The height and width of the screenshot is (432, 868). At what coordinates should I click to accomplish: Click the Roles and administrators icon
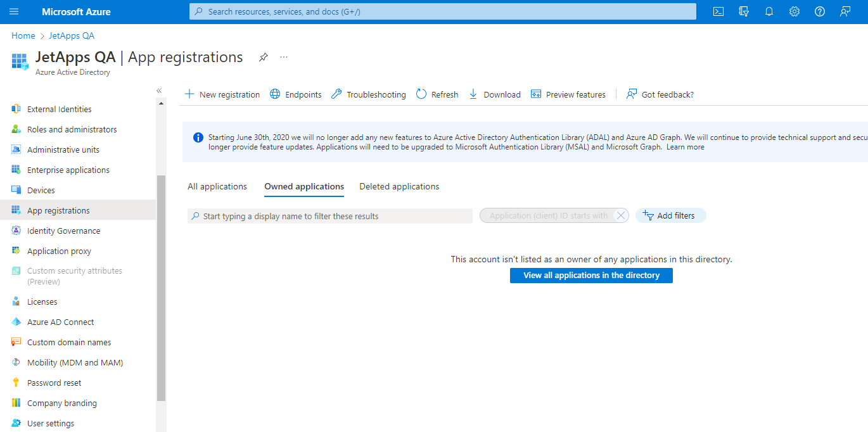[16, 129]
